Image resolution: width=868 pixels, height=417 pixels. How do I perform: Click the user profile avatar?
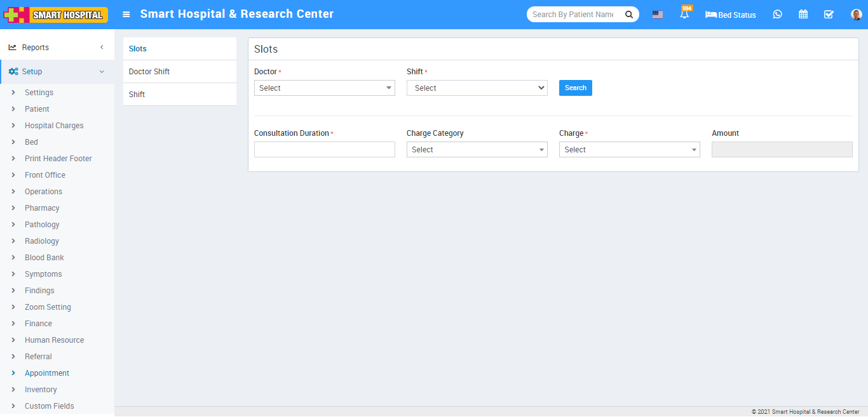tap(856, 14)
